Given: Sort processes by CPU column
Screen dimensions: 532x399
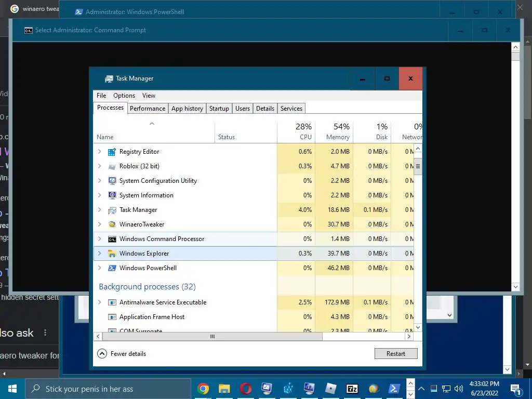Looking at the screenshot, I should coord(296,132).
